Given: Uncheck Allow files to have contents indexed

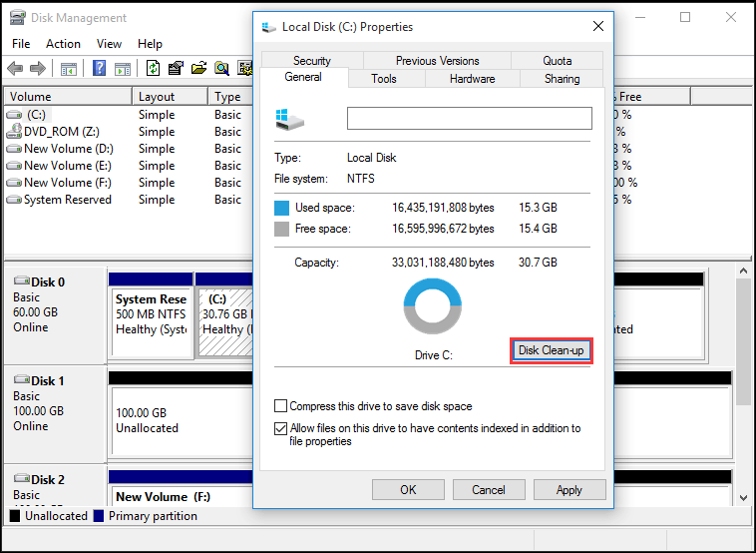Looking at the screenshot, I should 280,428.
